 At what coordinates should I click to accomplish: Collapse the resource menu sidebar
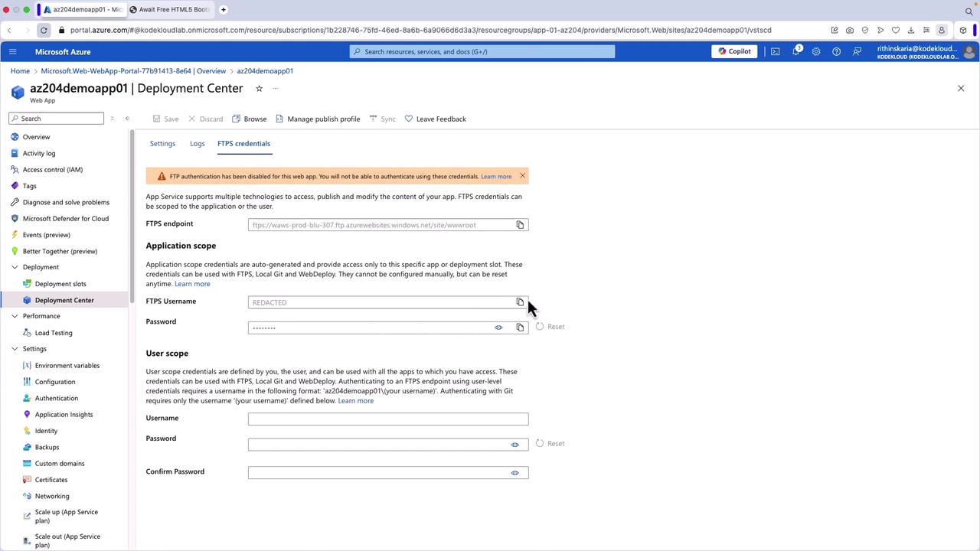point(127,119)
